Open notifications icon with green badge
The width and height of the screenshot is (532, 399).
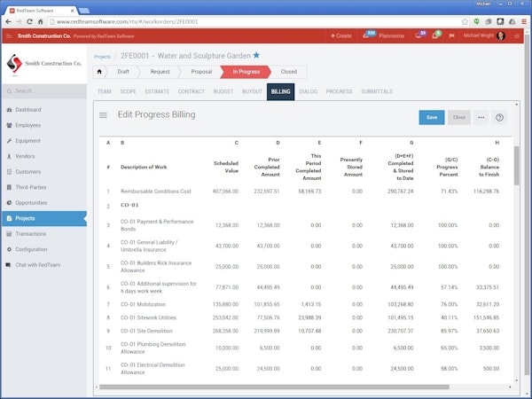click(435, 35)
